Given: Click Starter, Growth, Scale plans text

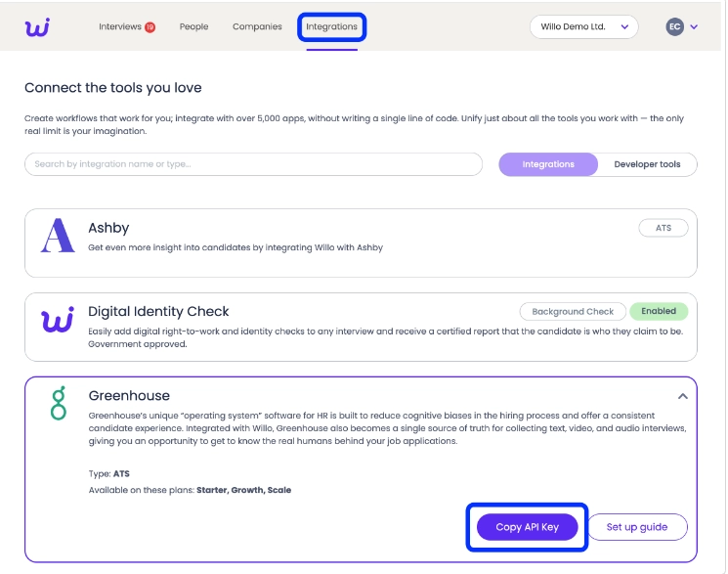Looking at the screenshot, I should [x=243, y=490].
